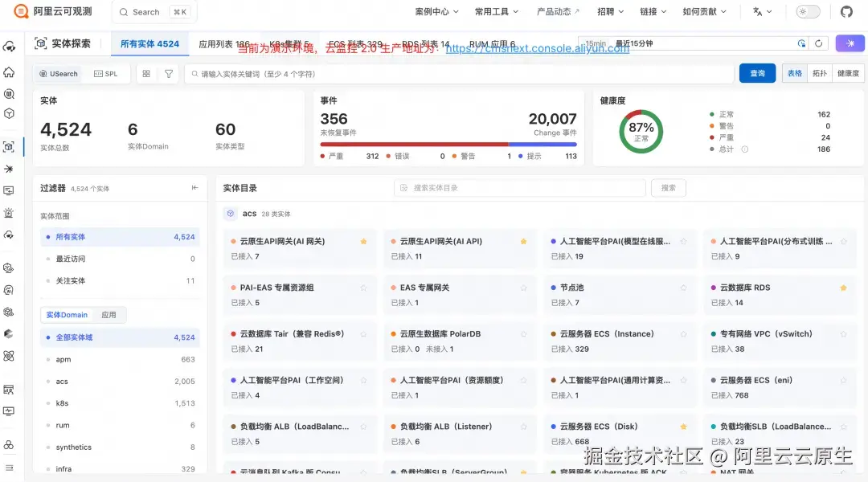Click the purple AI assistant button
The width and height of the screenshot is (868, 482).
click(x=850, y=43)
